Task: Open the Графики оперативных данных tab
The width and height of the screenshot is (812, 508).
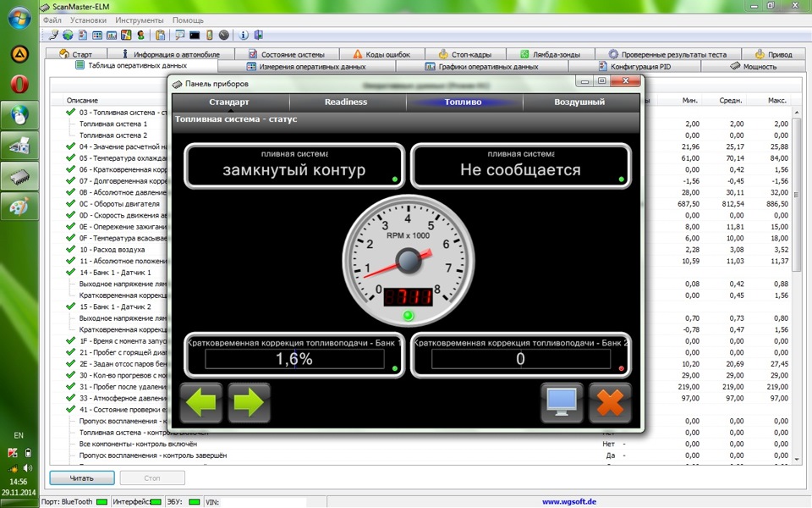Action: click(x=481, y=66)
